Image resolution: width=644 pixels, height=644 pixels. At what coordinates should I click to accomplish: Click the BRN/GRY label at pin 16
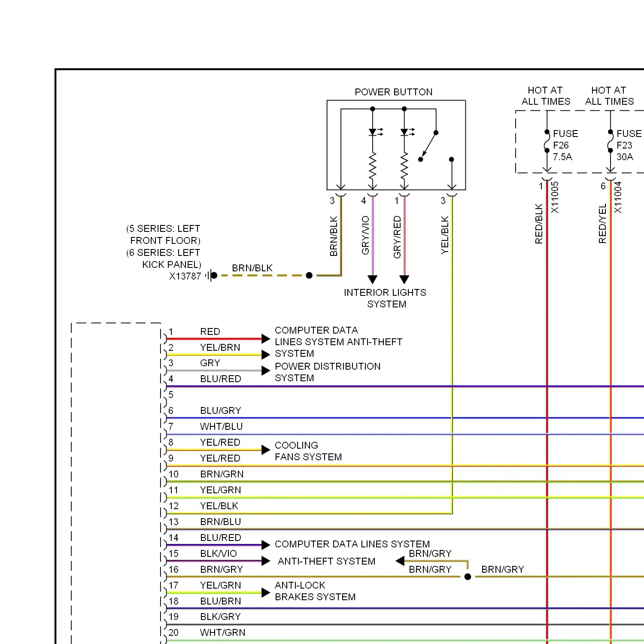221,569
